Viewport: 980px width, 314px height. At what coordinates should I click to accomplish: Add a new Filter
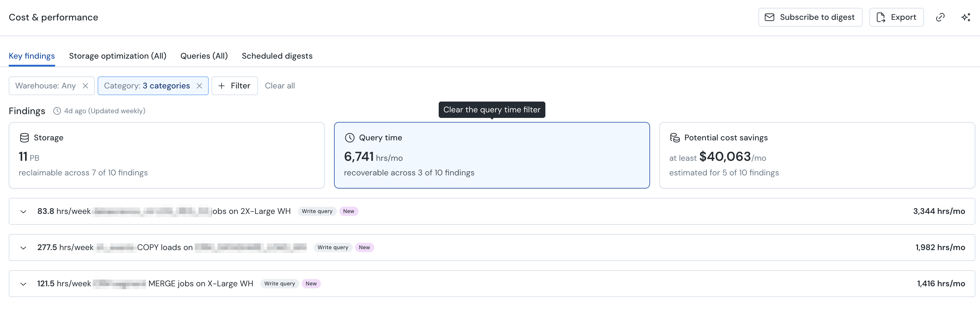tap(234, 86)
